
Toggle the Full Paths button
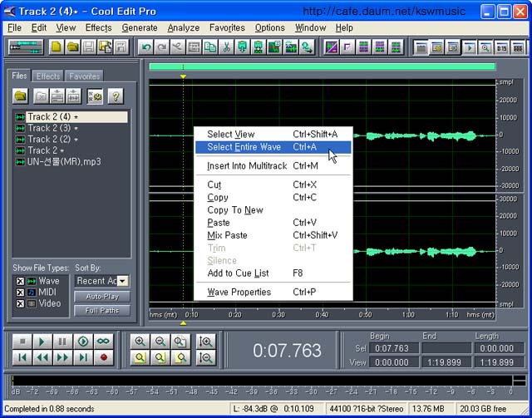point(102,311)
